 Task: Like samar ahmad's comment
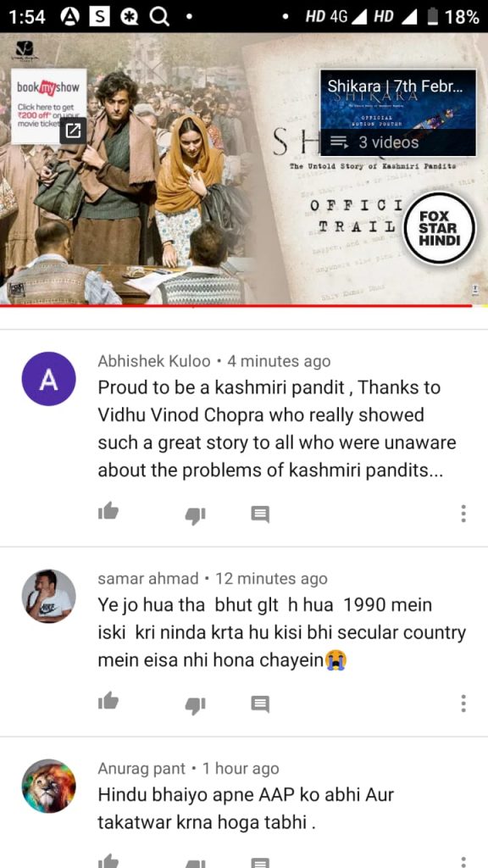point(108,701)
